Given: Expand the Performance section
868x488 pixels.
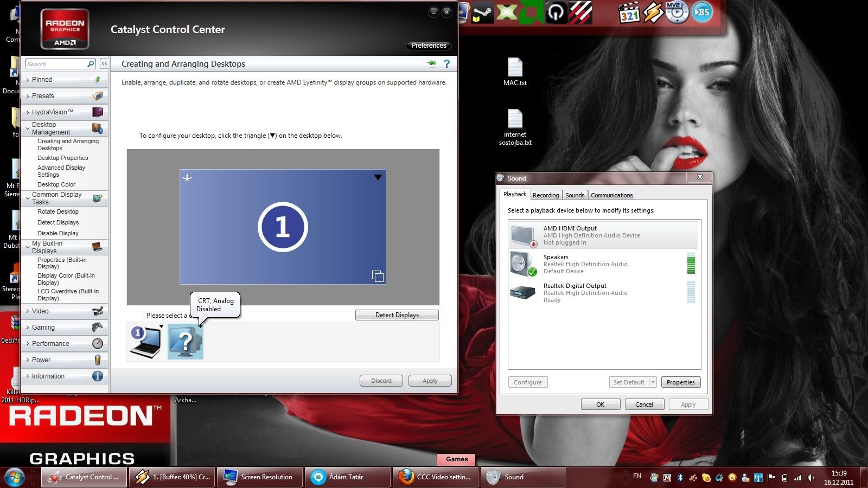Looking at the screenshot, I should pyautogui.click(x=28, y=344).
